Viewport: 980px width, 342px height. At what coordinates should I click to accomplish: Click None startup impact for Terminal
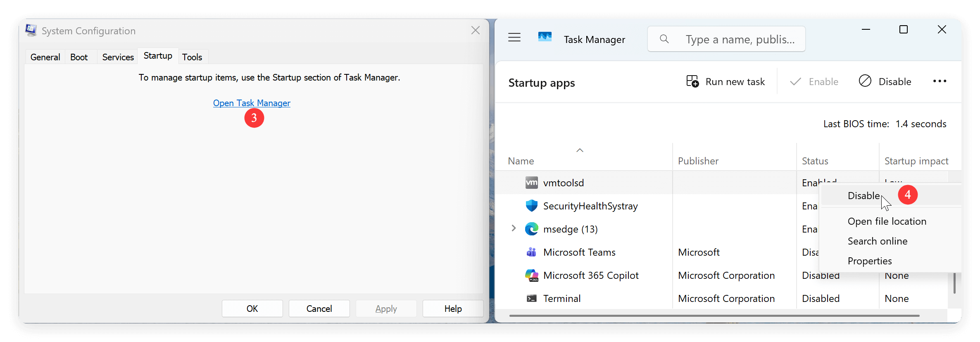[897, 299]
